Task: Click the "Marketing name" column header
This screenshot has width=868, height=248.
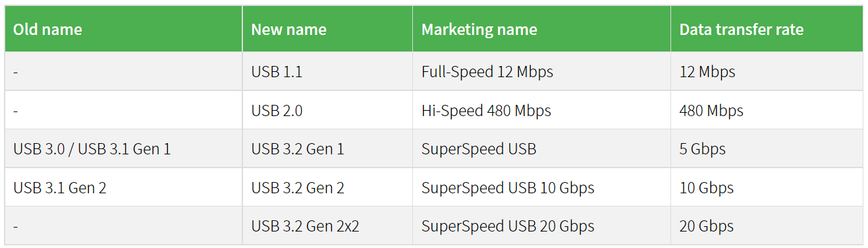Action: click(x=541, y=29)
